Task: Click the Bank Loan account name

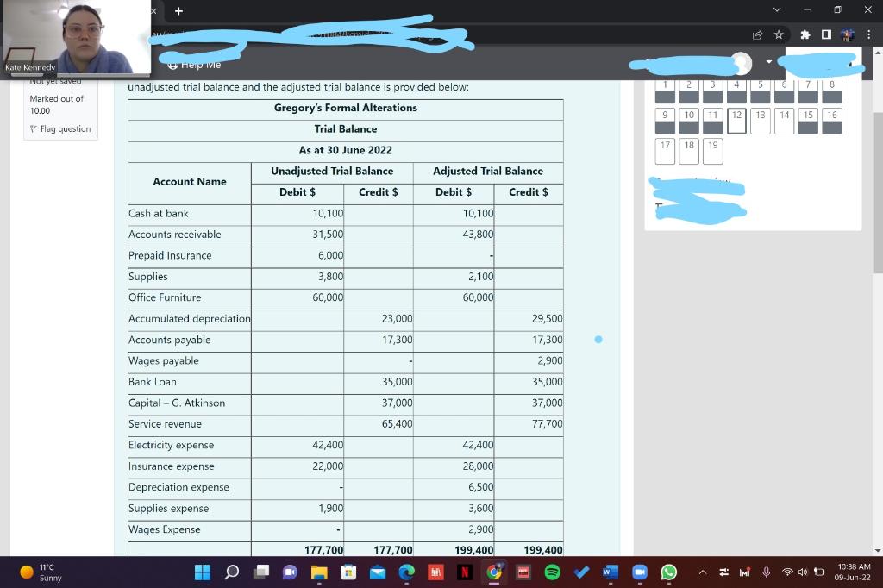Action: [152, 382]
